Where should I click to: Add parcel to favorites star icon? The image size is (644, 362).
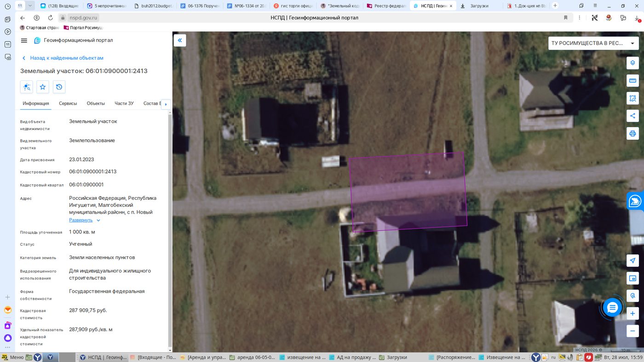[x=43, y=87]
